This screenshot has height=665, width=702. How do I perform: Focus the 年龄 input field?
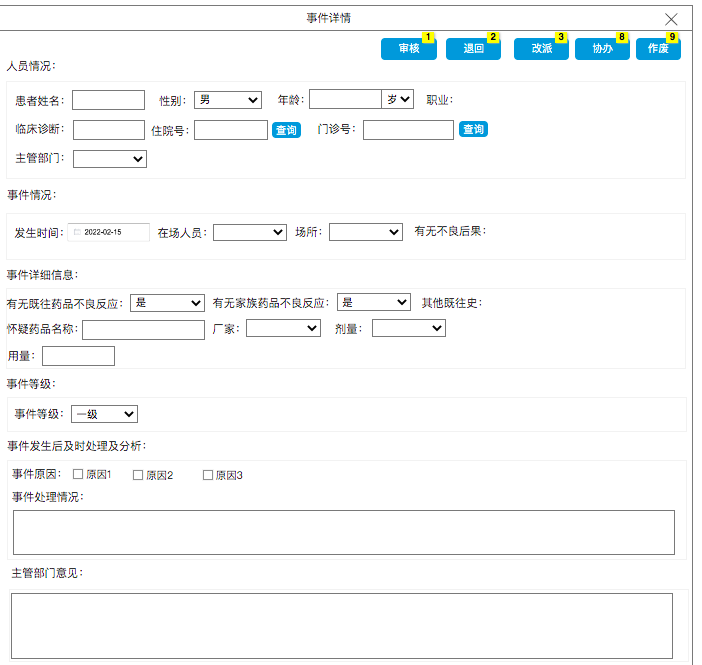pyautogui.click(x=345, y=99)
